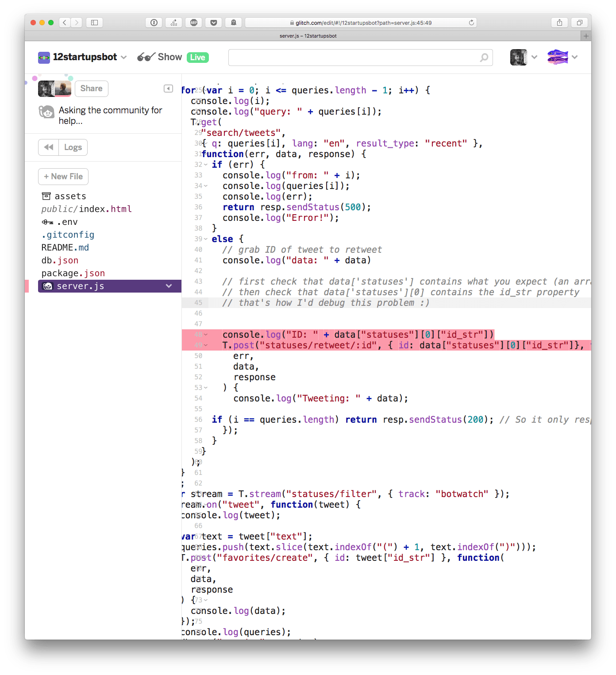Open the 12startupsbot project dropdown
The image size is (616, 675).
124,57
